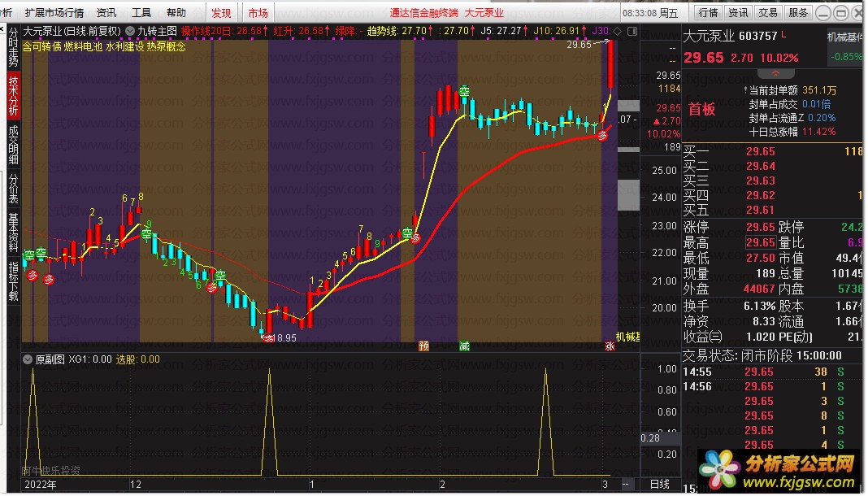Click the clock display 08:33:08 周五
The width and height of the screenshot is (868, 496).
pos(650,13)
